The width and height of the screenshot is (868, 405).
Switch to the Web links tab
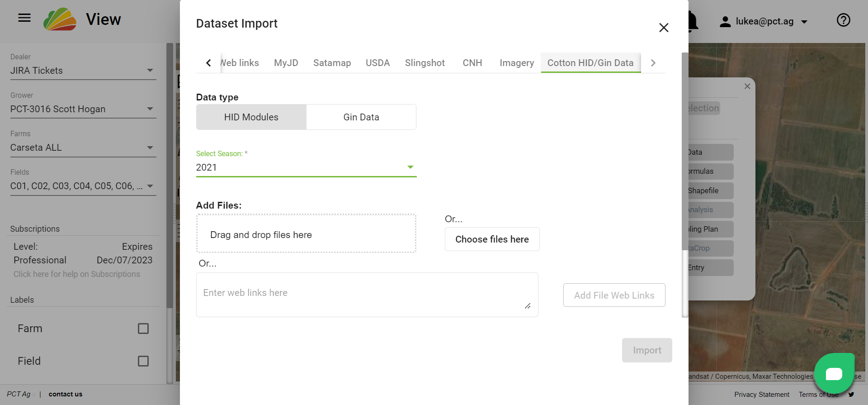240,63
